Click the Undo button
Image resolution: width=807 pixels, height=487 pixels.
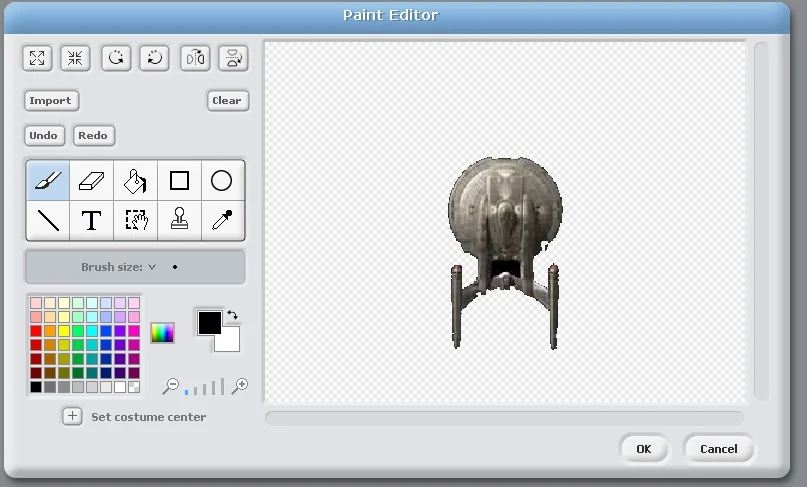click(x=44, y=135)
